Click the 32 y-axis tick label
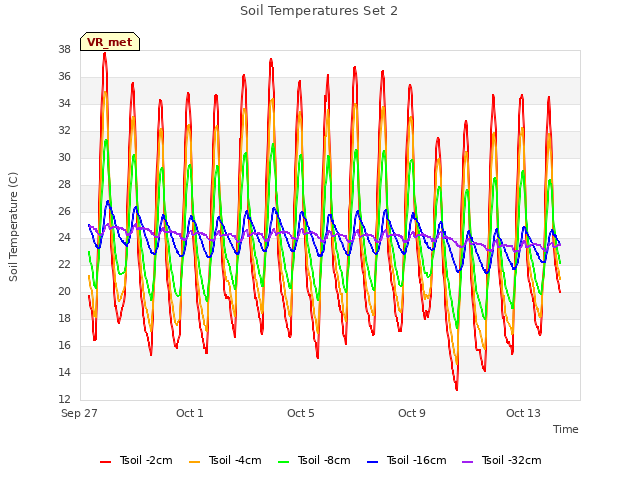 tap(64, 131)
